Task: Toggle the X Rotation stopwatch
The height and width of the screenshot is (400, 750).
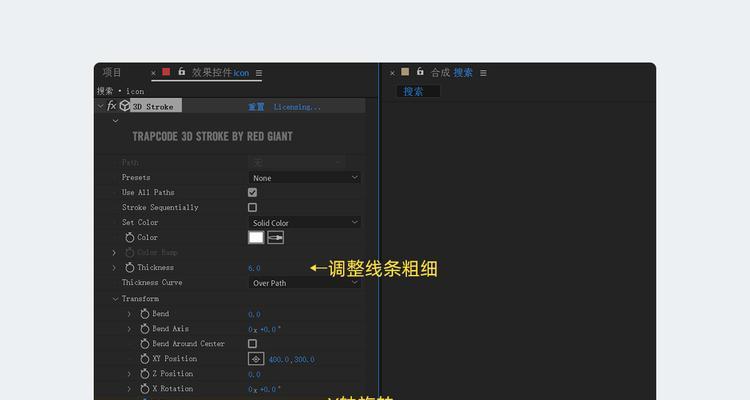Action: point(145,389)
